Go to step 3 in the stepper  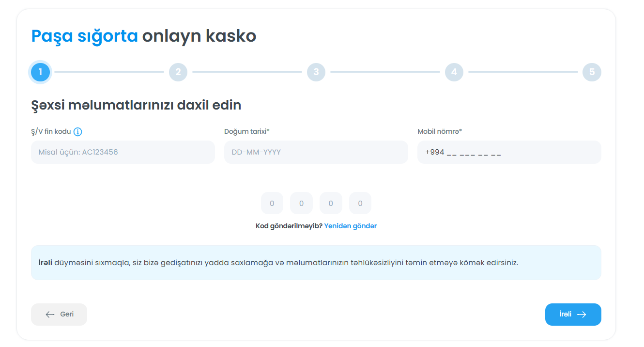coord(316,72)
